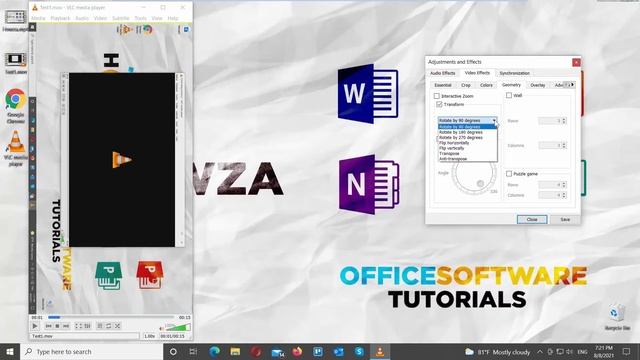Image resolution: width=640 pixels, height=360 pixels.
Task: Open the Subtitle menu in VLC
Action: [x=120, y=18]
